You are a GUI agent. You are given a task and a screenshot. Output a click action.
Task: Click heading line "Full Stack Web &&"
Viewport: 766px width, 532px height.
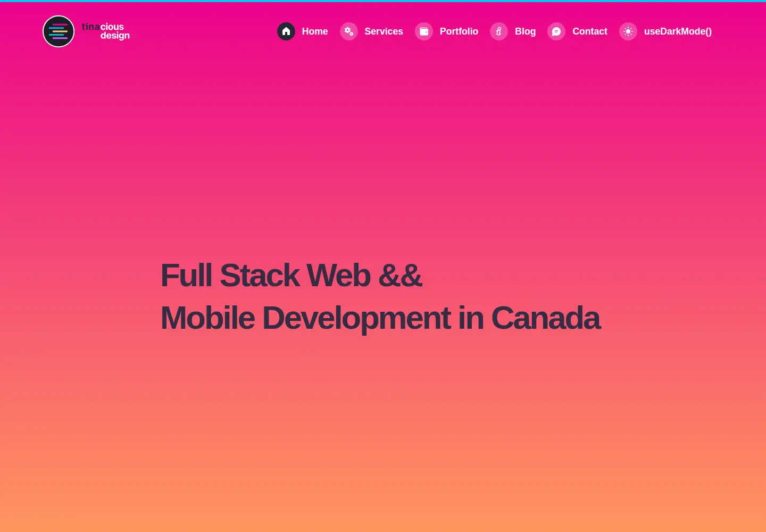[x=291, y=276]
